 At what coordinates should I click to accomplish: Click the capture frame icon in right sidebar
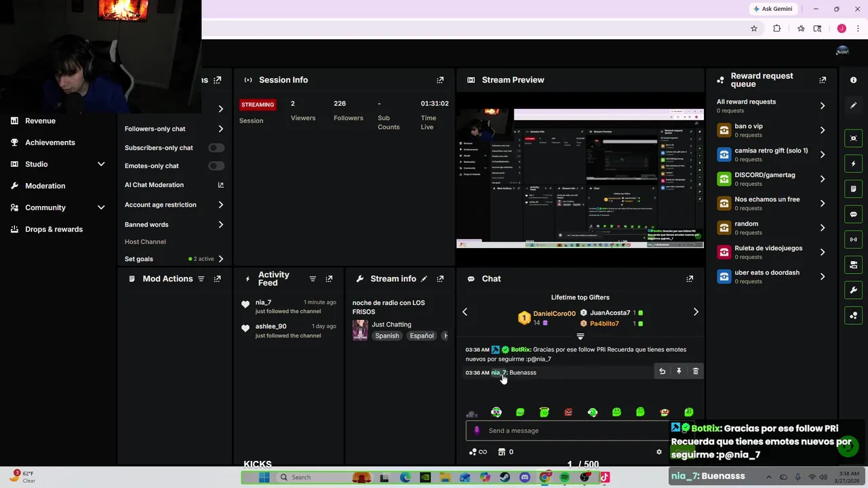point(853,138)
